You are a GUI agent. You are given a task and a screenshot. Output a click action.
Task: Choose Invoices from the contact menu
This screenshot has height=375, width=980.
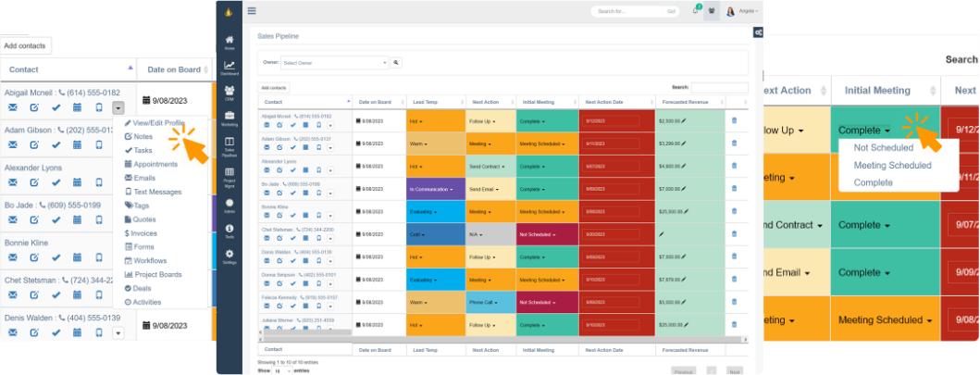click(141, 233)
